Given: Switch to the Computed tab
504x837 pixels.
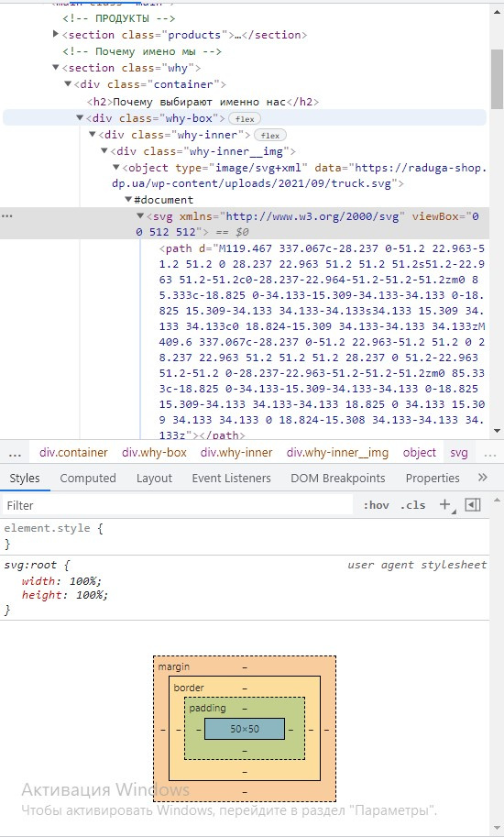Looking at the screenshot, I should point(88,479).
